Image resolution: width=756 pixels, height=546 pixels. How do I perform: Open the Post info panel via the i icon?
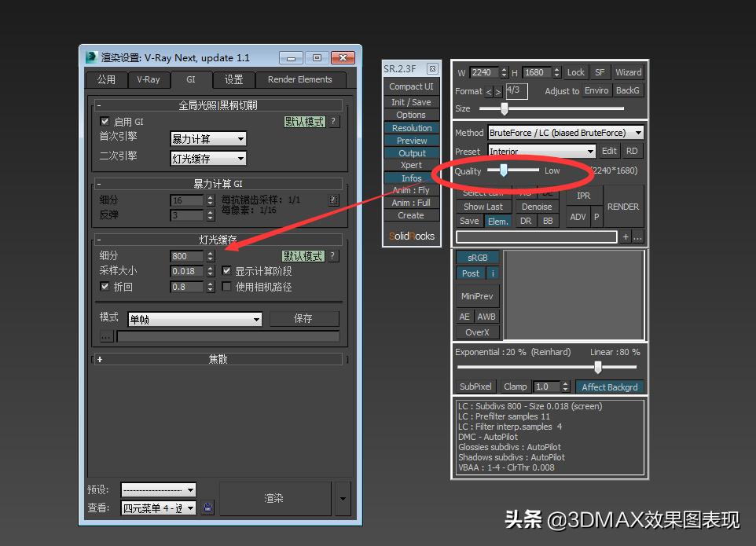(x=493, y=273)
